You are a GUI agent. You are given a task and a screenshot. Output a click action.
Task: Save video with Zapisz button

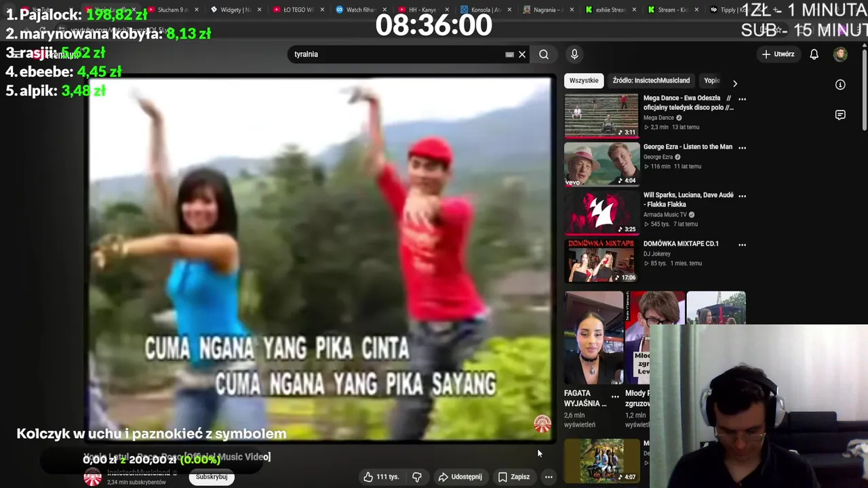click(x=514, y=476)
